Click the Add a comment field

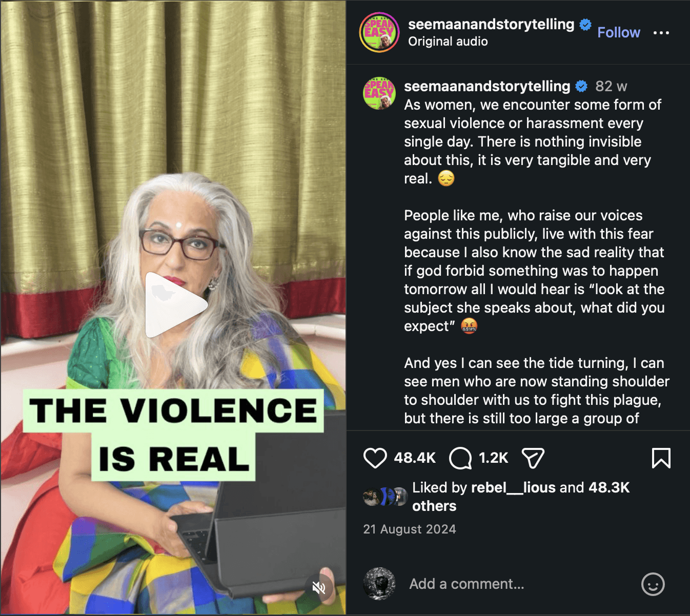(518, 584)
